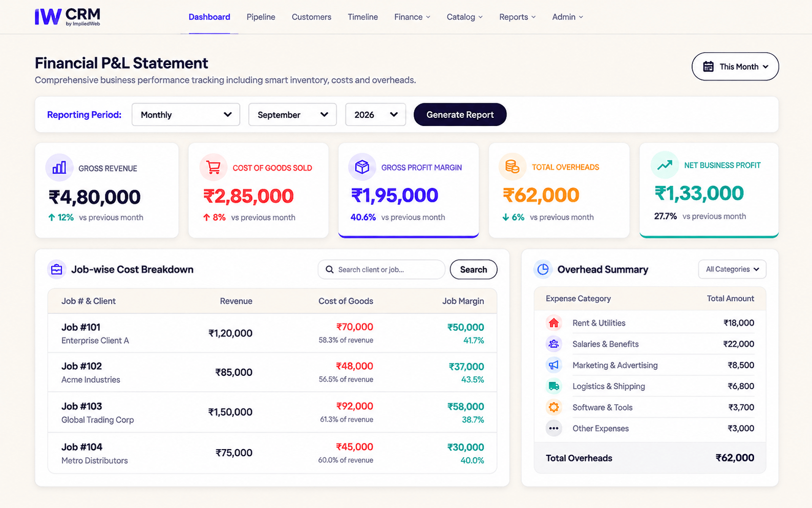The width and height of the screenshot is (812, 508).
Task: Open the Customers tab
Action: [311, 17]
